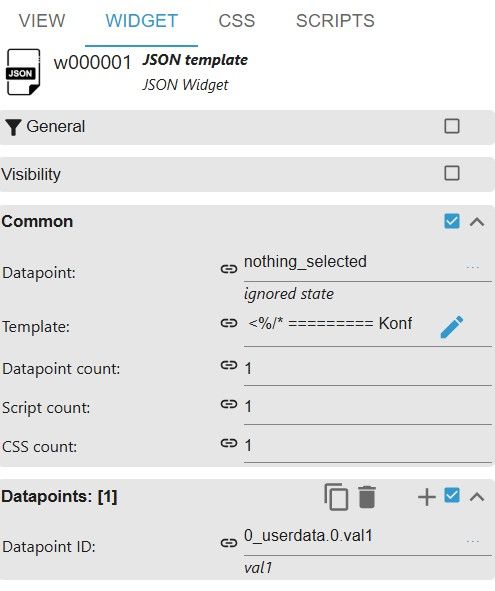
Task: Click the link icon beside Datapoint ID
Action: [x=229, y=543]
